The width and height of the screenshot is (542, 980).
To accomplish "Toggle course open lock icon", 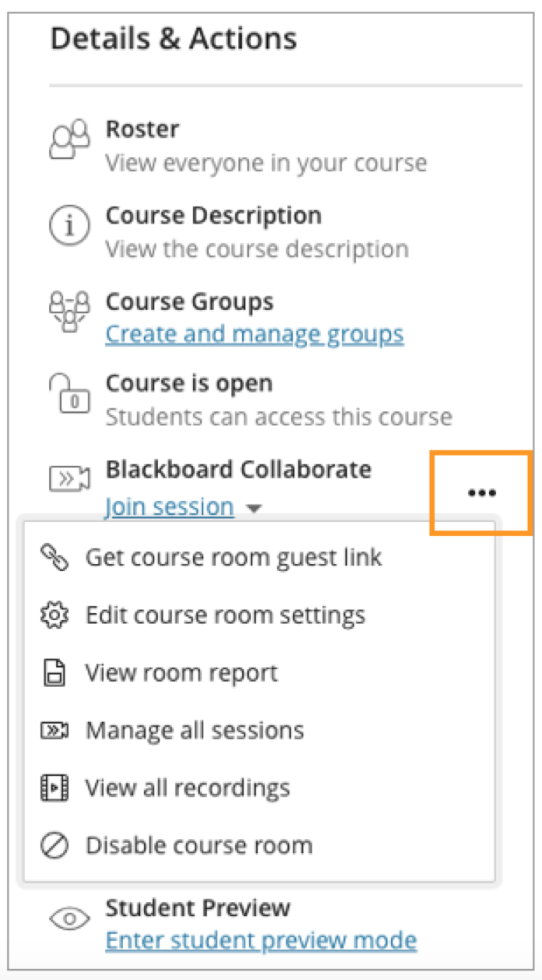I will [69, 393].
